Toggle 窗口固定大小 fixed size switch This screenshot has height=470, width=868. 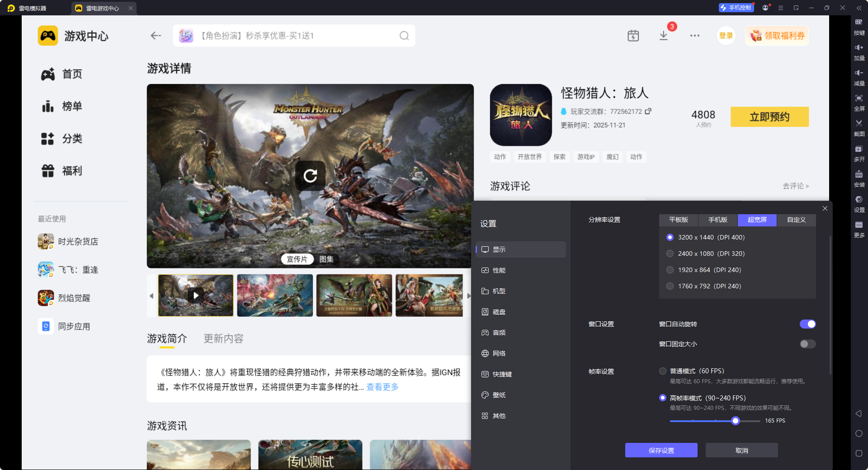pyautogui.click(x=808, y=344)
